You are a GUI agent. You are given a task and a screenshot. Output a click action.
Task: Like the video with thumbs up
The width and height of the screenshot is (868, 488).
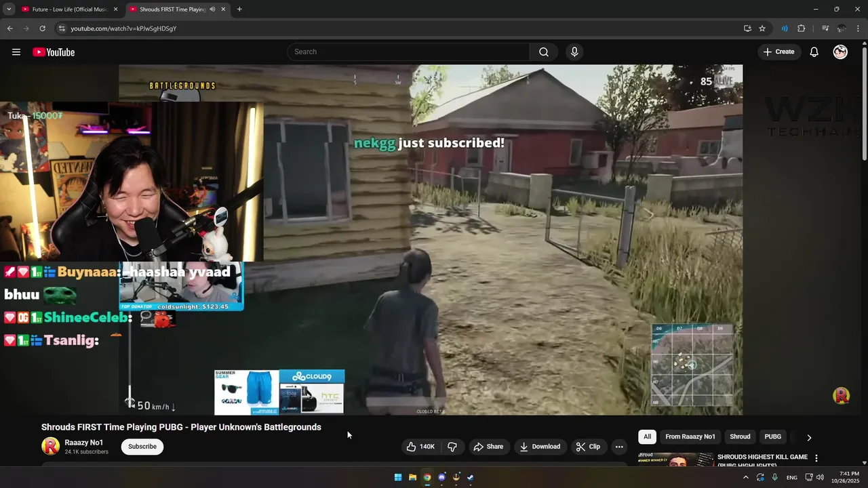tap(420, 447)
